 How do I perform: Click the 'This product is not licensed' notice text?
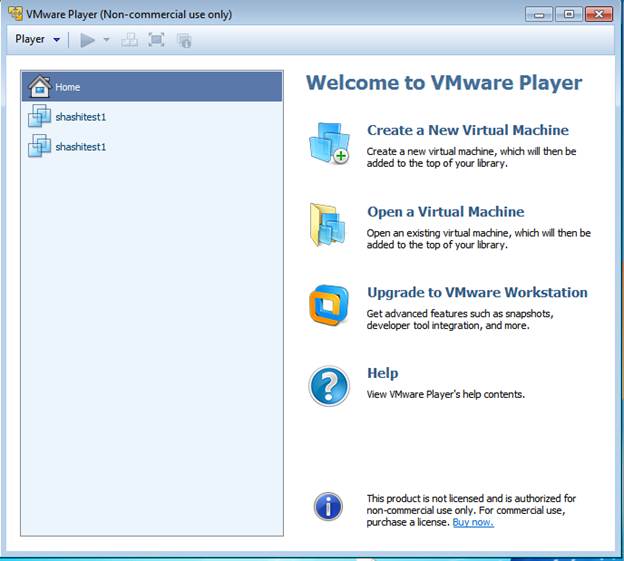(471, 510)
